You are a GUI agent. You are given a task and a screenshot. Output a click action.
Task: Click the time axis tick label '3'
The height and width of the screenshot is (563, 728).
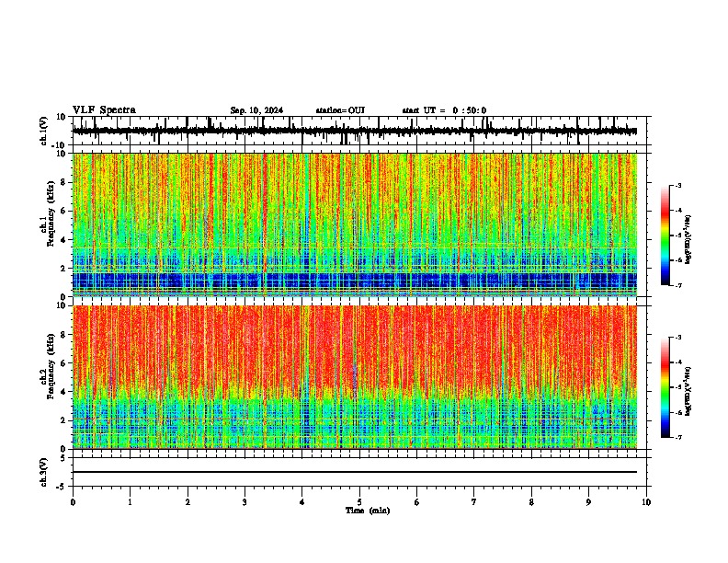click(245, 502)
